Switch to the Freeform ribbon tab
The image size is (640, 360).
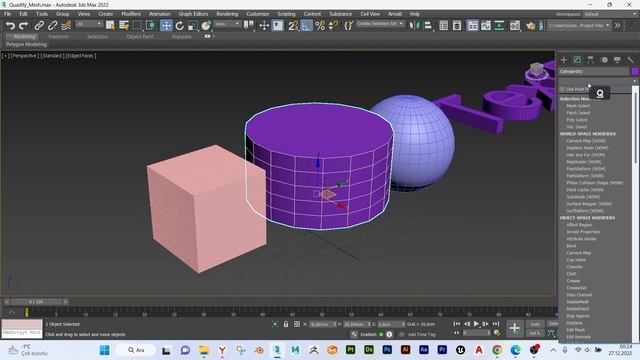click(x=58, y=36)
